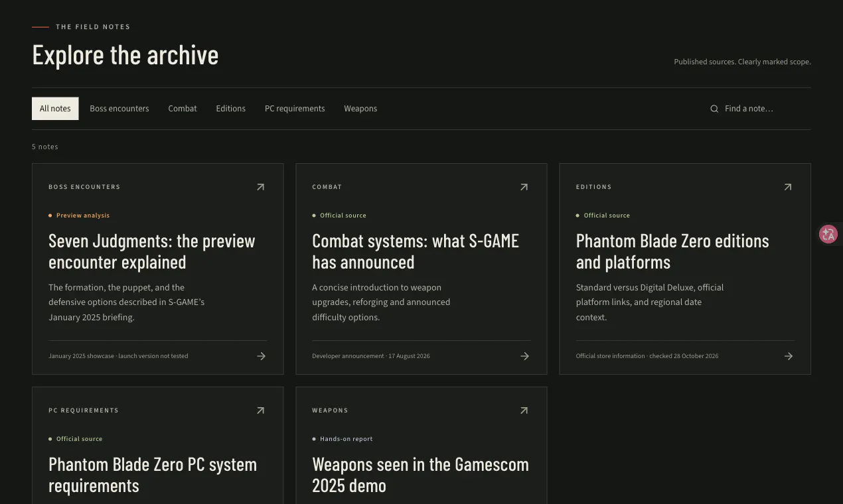Open the Combat card corner arrow
This screenshot has height=504, width=843.
pos(524,187)
